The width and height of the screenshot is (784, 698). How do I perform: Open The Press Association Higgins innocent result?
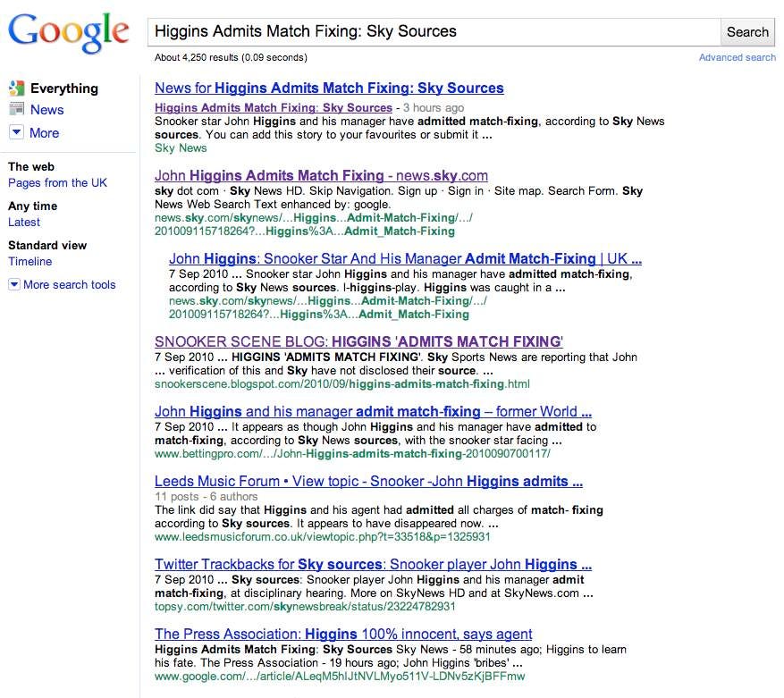[x=343, y=634]
